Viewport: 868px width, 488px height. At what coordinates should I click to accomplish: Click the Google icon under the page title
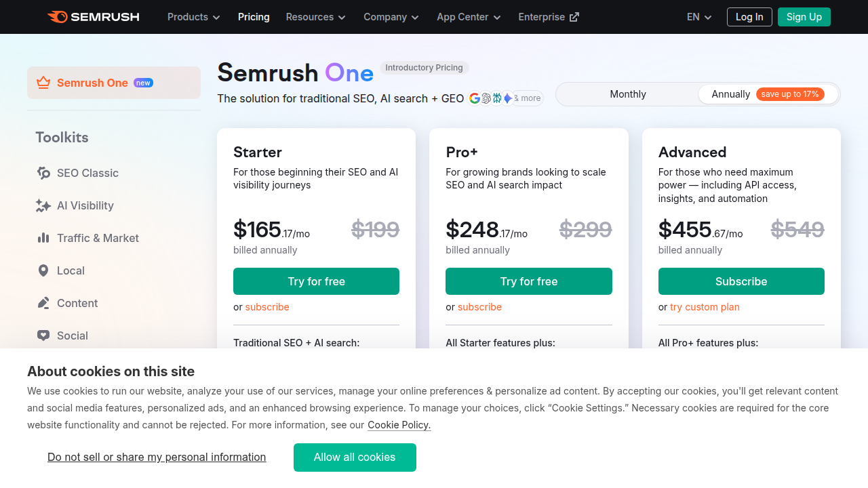(x=474, y=98)
